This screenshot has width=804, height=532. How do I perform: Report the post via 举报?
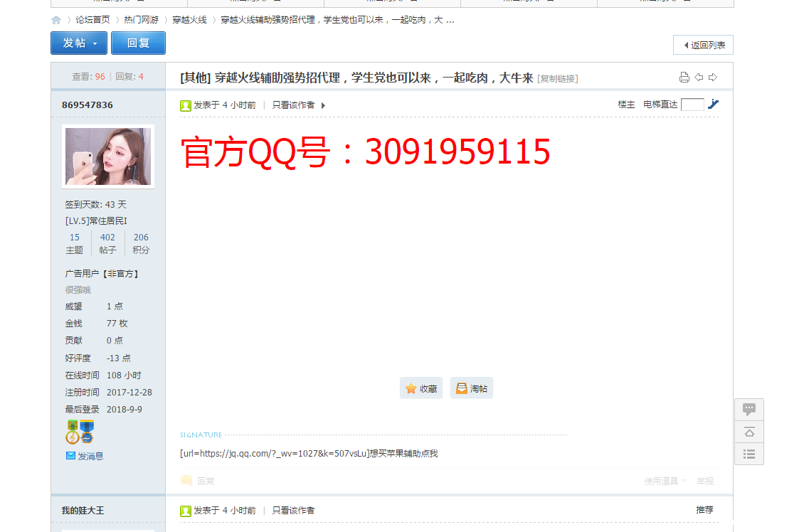click(x=705, y=482)
